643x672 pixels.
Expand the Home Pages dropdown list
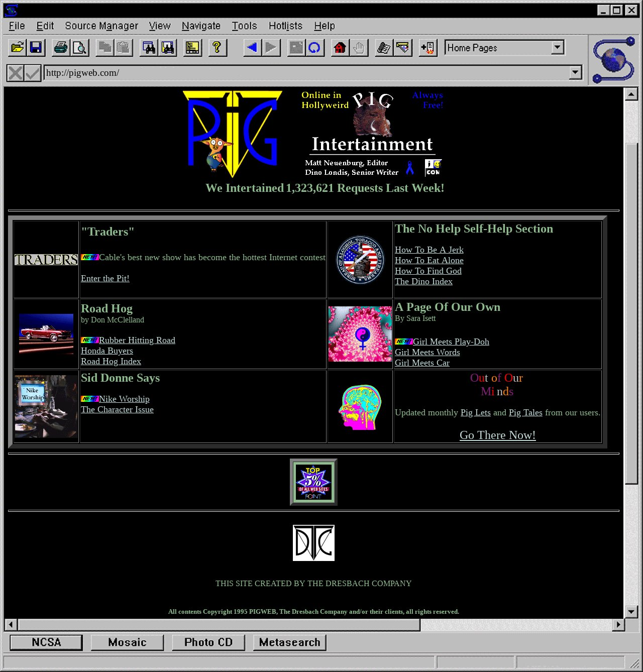pyautogui.click(x=557, y=48)
